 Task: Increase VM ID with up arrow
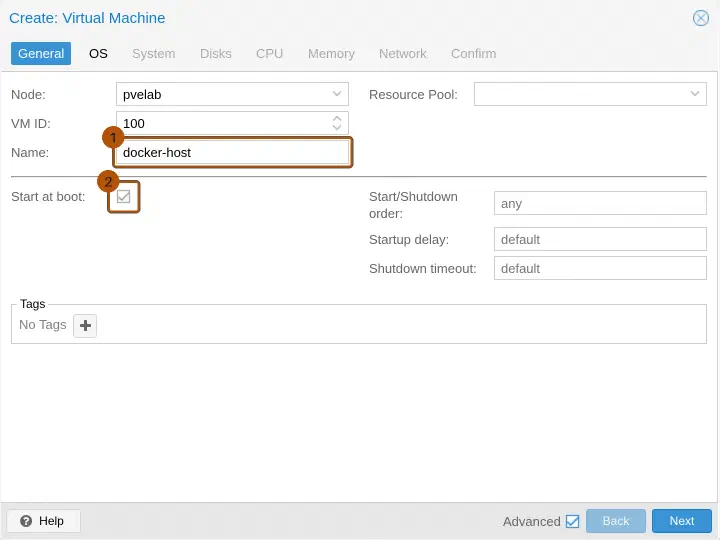point(337,118)
